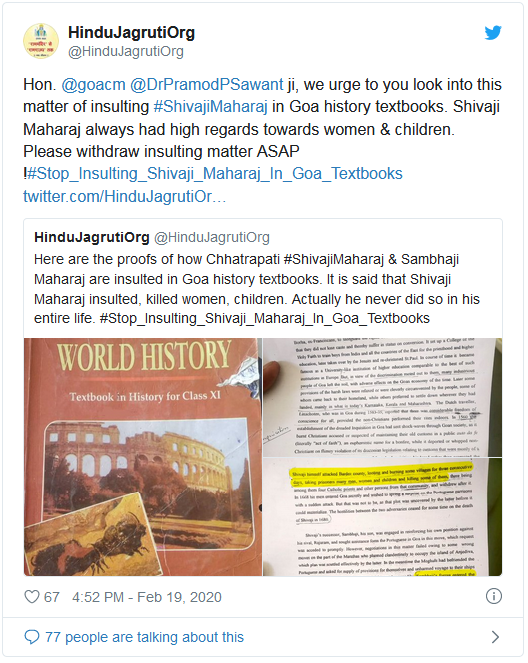This screenshot has height=663, width=528.
Task: Click the 4:52 PM - Feb 19, 2020 timestamp
Action: pyautogui.click(x=147, y=597)
